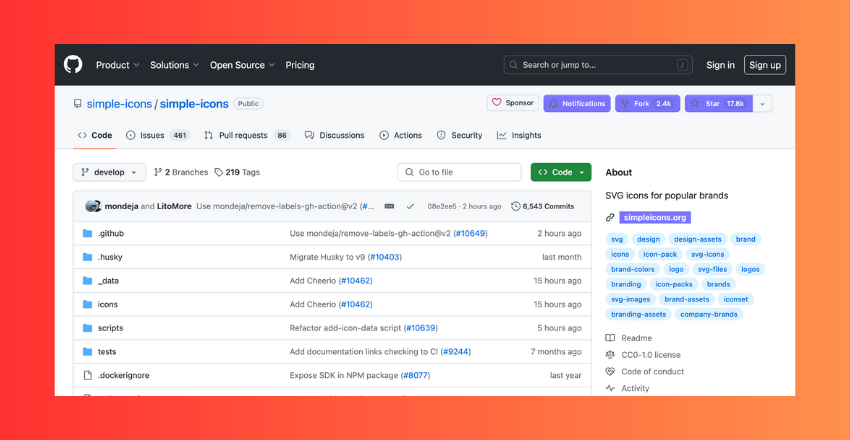Expand the commit message ellipsis button

[x=389, y=206]
